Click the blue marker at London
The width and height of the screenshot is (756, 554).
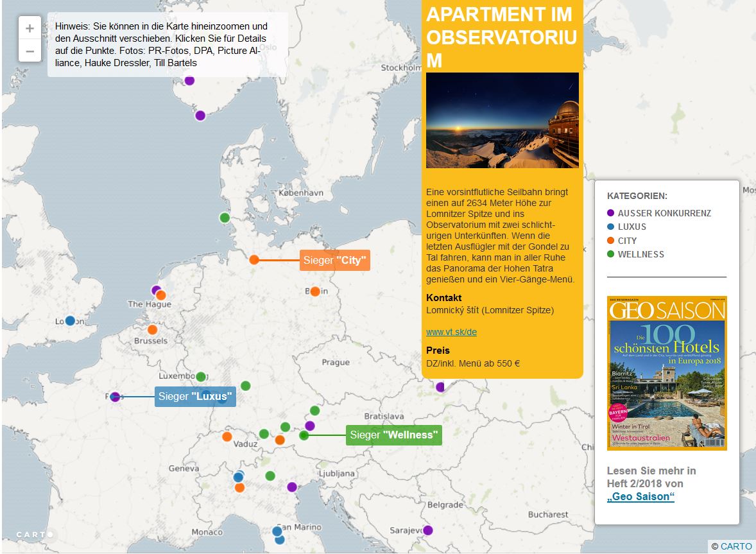pyautogui.click(x=70, y=320)
